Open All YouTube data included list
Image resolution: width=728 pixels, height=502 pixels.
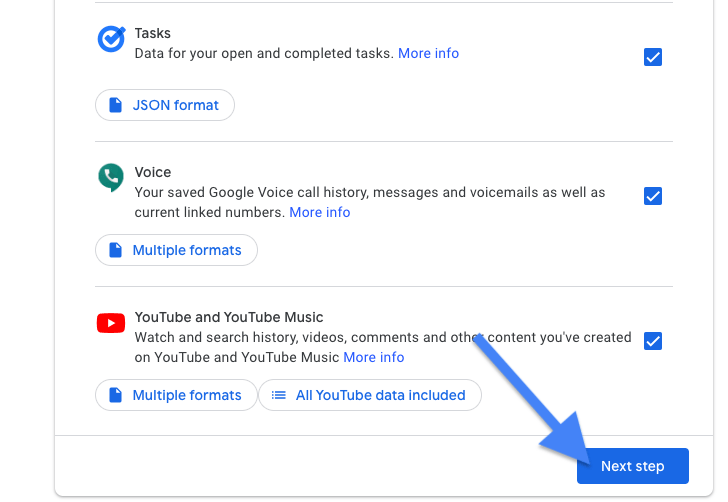[370, 395]
